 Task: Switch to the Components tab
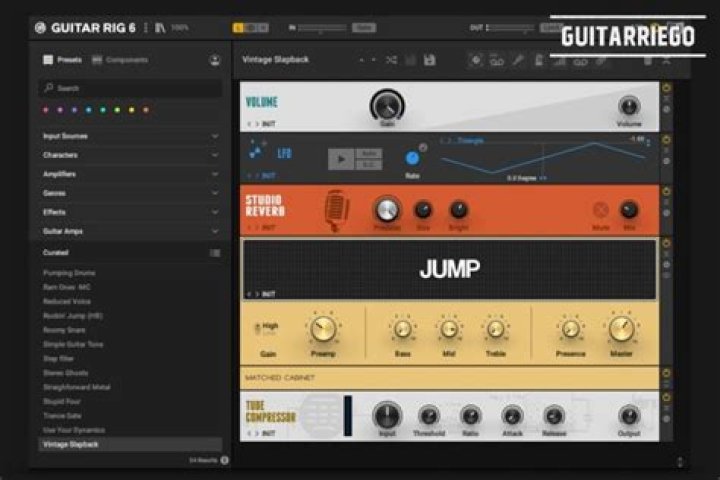pos(119,60)
